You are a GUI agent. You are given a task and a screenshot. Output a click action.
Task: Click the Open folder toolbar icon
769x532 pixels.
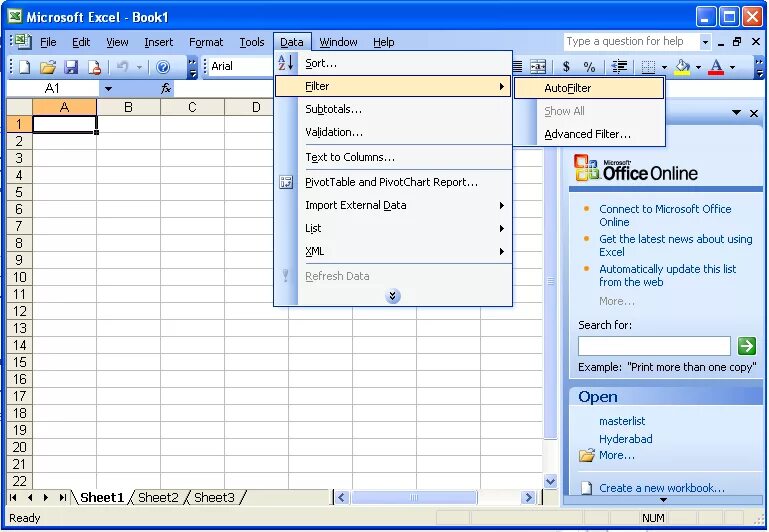[48, 67]
